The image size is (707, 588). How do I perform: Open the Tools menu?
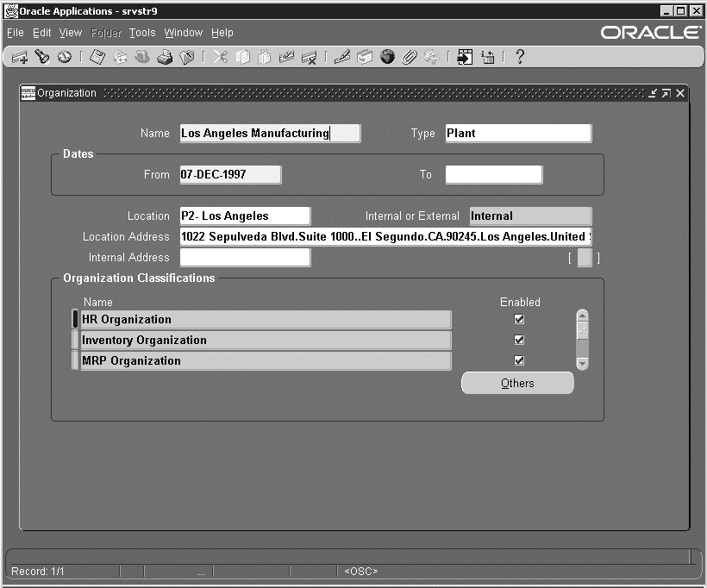pyautogui.click(x=142, y=33)
